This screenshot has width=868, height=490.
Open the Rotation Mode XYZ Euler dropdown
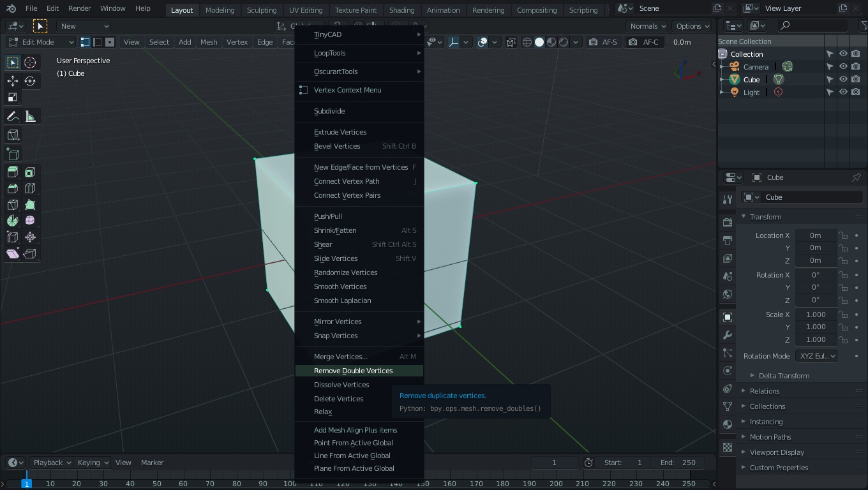pos(816,356)
